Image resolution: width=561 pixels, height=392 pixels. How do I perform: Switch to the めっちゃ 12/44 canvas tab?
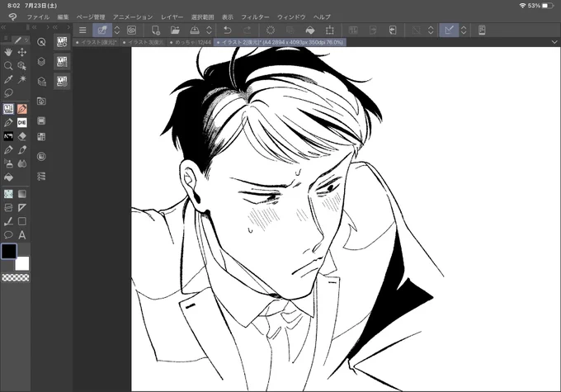pyautogui.click(x=190, y=42)
